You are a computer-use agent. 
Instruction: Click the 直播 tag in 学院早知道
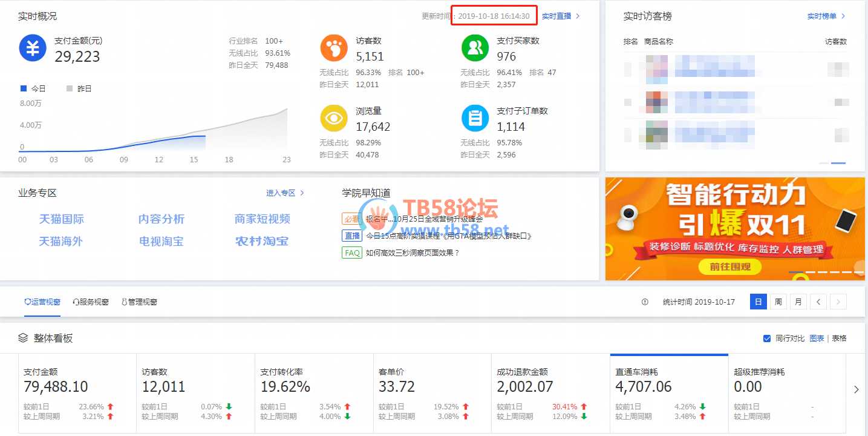coord(351,236)
